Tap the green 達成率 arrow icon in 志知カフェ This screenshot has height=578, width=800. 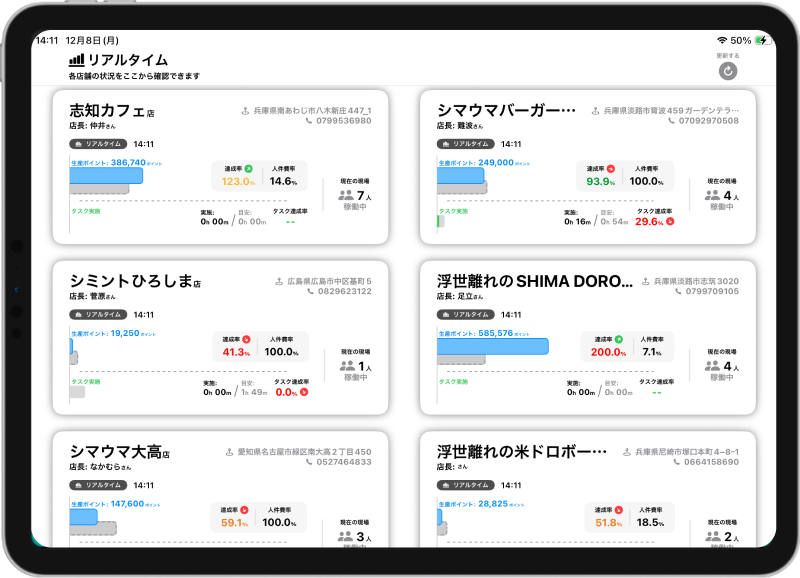(248, 169)
